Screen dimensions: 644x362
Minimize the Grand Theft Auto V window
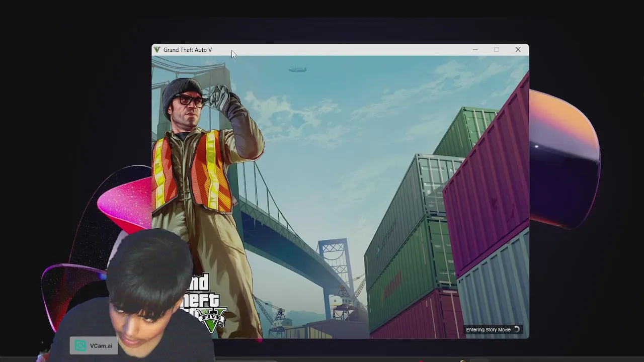point(475,50)
